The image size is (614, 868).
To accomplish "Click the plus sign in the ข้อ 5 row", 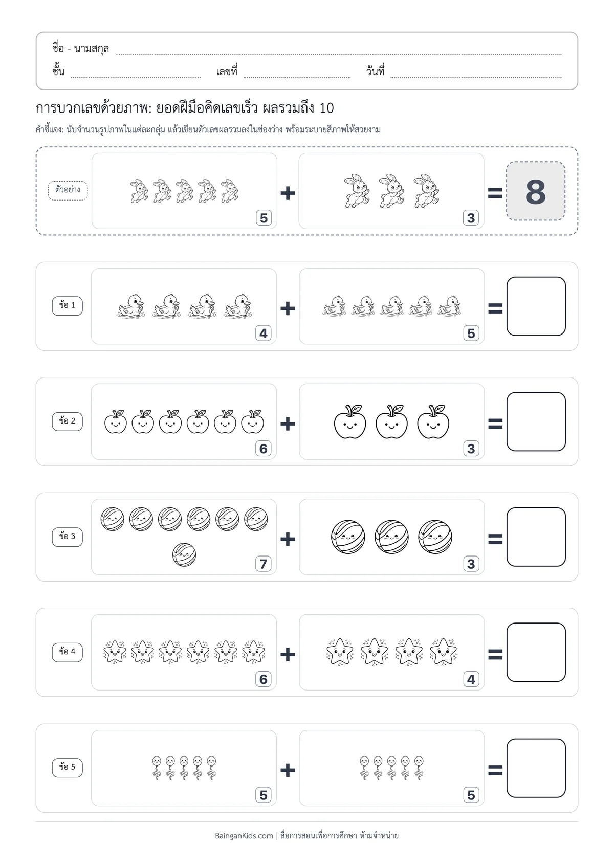I will tap(288, 770).
